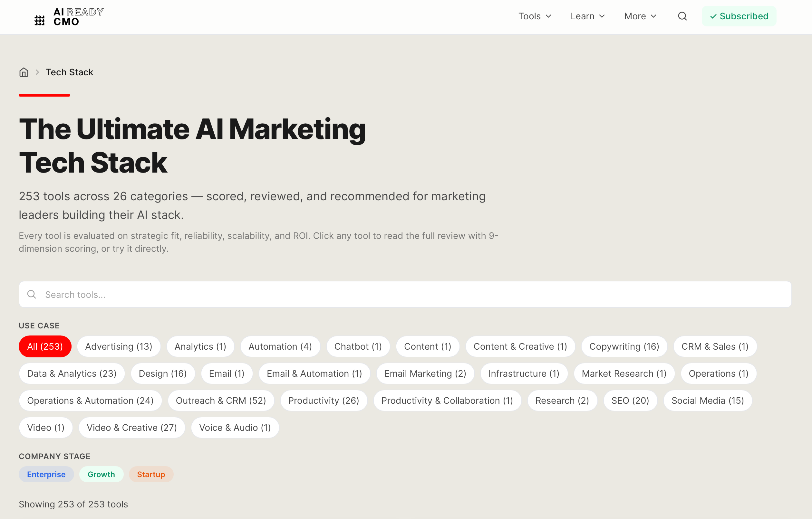This screenshot has width=812, height=519.
Task: Select the All (253) use case filter
Action: [45, 346]
